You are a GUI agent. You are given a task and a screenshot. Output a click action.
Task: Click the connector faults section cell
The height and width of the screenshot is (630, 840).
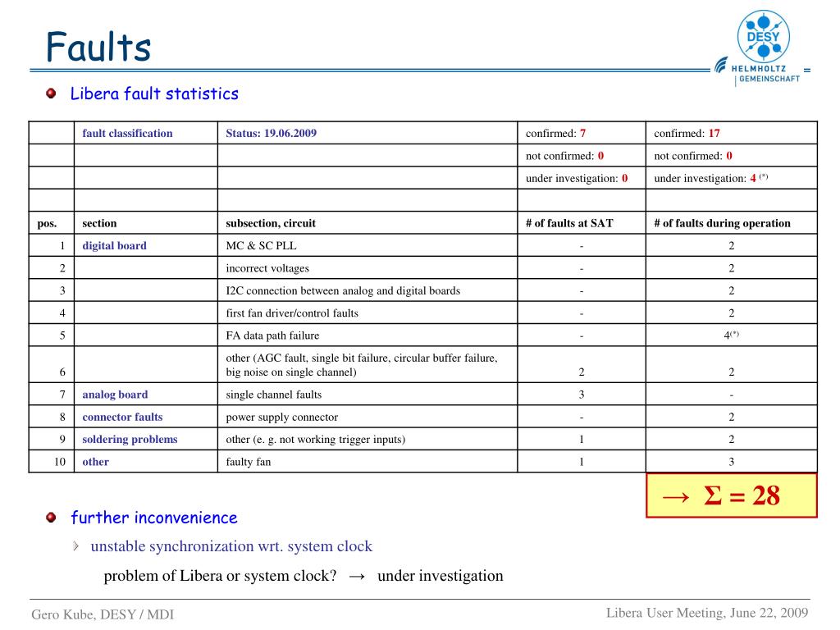(146, 417)
